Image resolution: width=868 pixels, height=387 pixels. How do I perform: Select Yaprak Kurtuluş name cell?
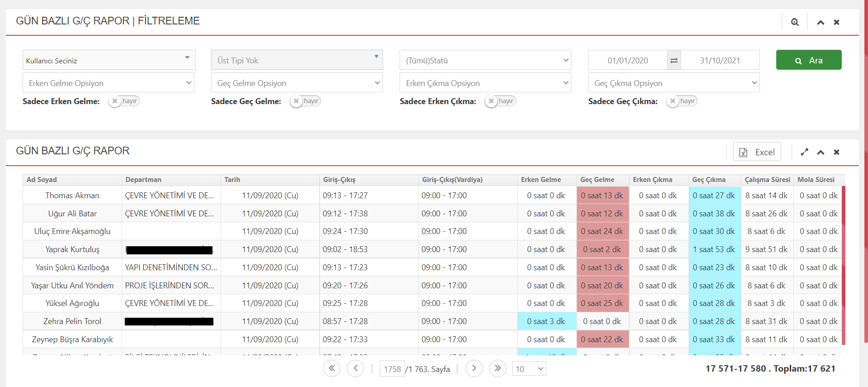coord(72,249)
